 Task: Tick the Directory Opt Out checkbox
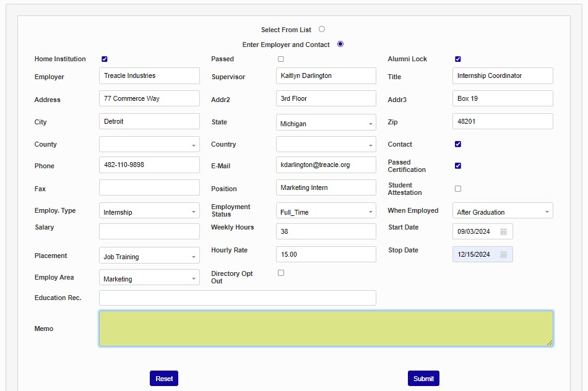(281, 273)
